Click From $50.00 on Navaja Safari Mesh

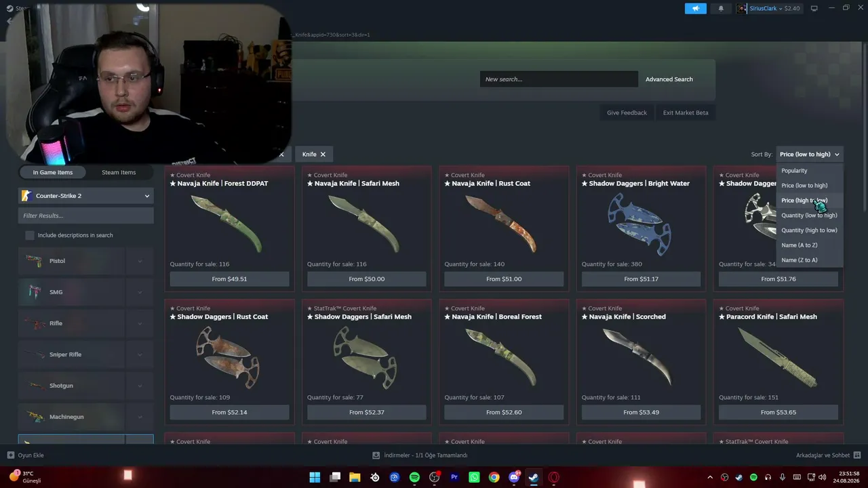point(367,279)
